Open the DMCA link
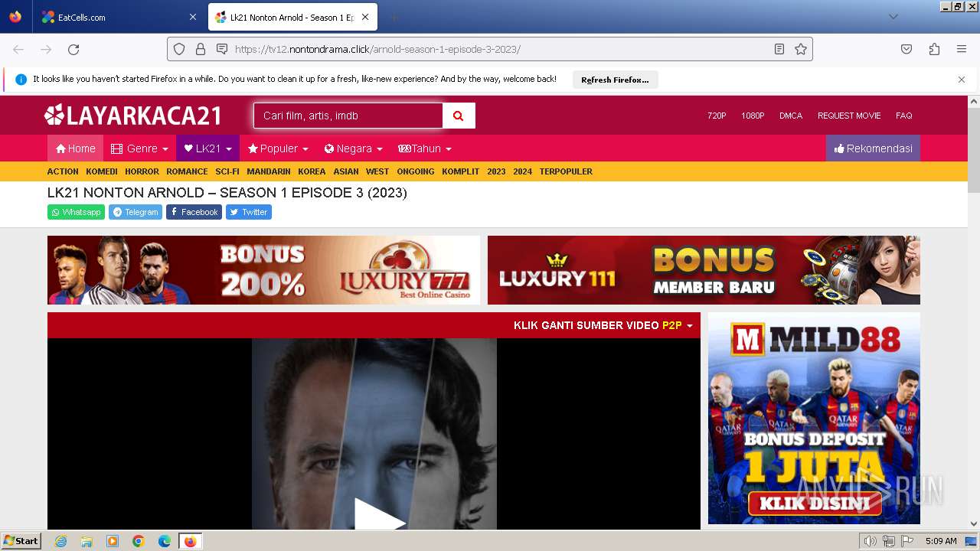The image size is (980, 551). point(791,116)
